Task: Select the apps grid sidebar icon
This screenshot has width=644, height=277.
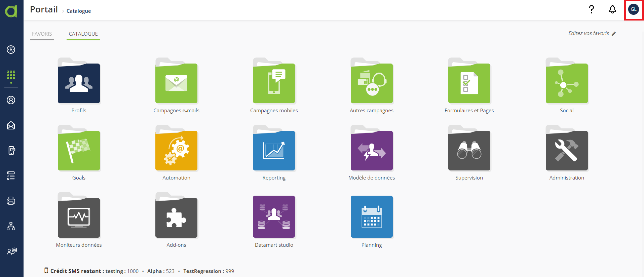Action: point(11,75)
